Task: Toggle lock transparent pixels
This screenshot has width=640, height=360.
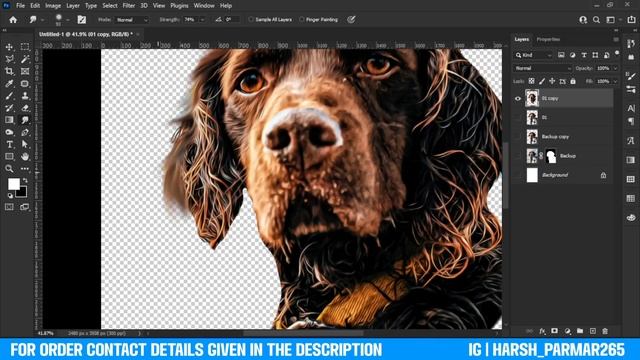Action: point(531,81)
